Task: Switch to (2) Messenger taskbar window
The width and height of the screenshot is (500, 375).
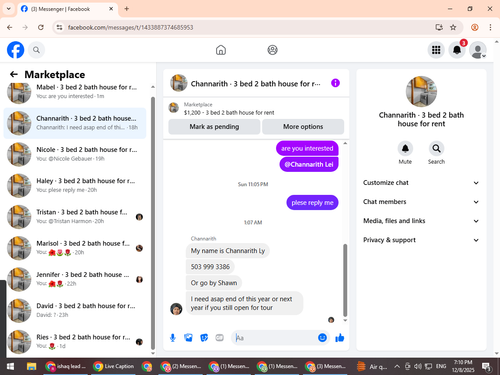Action: pos(181,367)
